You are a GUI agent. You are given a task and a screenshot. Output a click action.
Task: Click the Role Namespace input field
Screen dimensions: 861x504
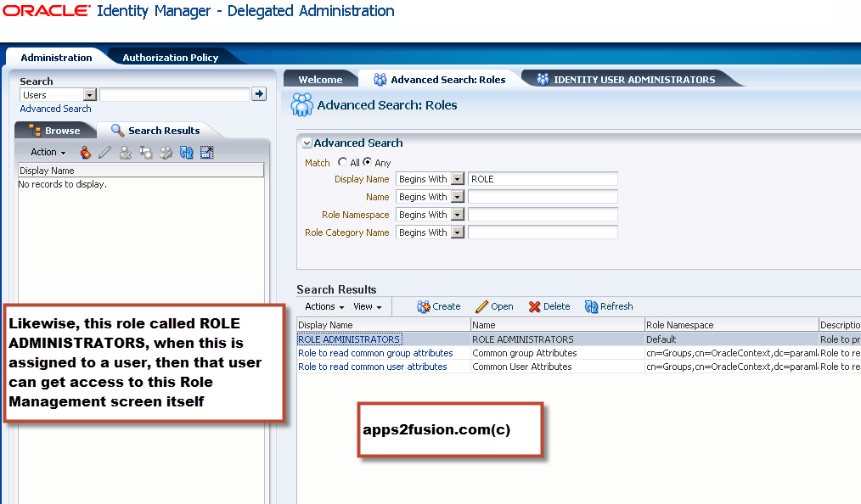coord(543,215)
